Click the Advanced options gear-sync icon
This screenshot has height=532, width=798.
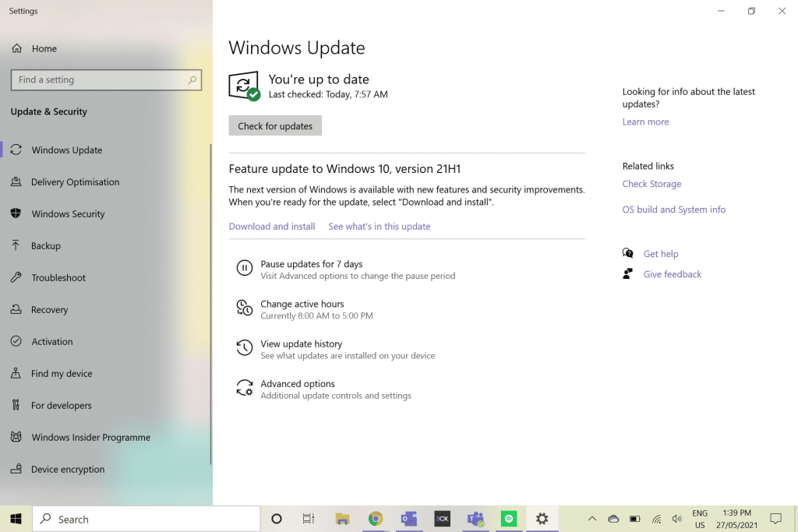(x=244, y=388)
